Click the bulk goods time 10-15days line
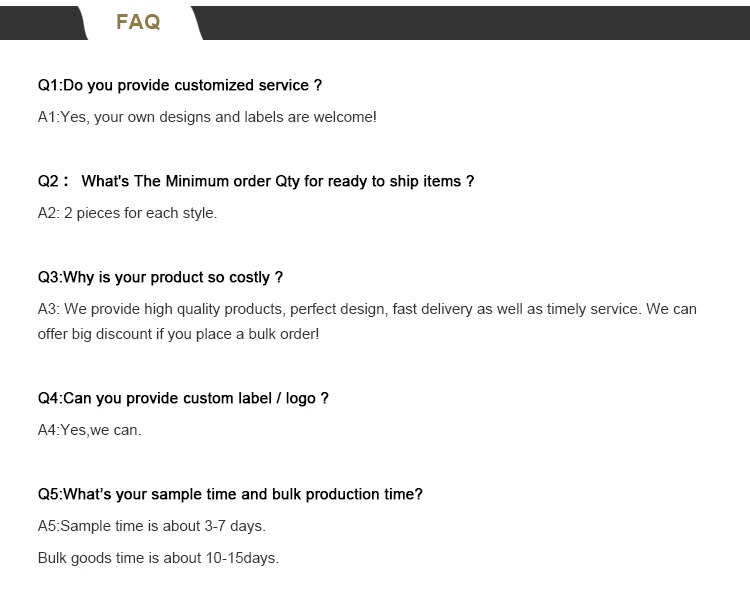Viewport: 750px width, 591px height. click(158, 558)
